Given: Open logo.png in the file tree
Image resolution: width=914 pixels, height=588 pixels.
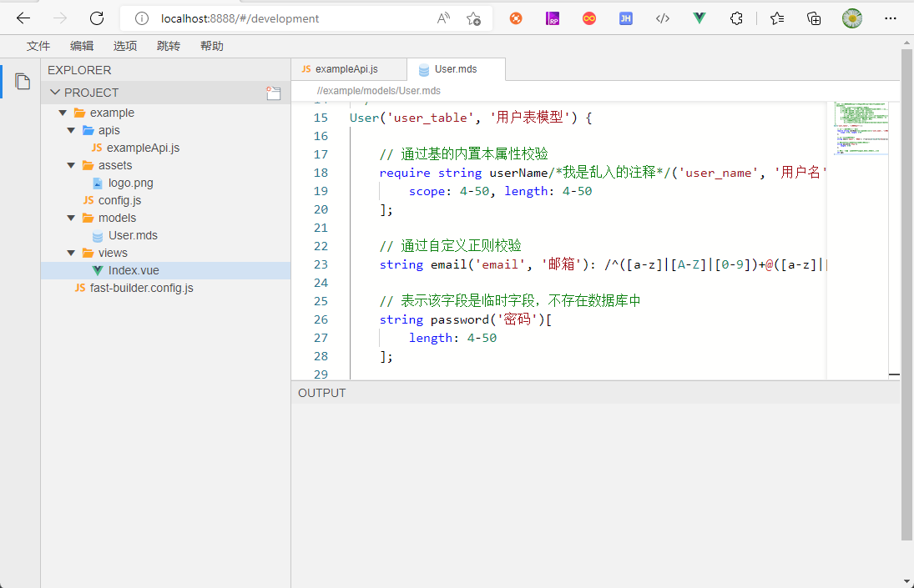Looking at the screenshot, I should coord(130,183).
